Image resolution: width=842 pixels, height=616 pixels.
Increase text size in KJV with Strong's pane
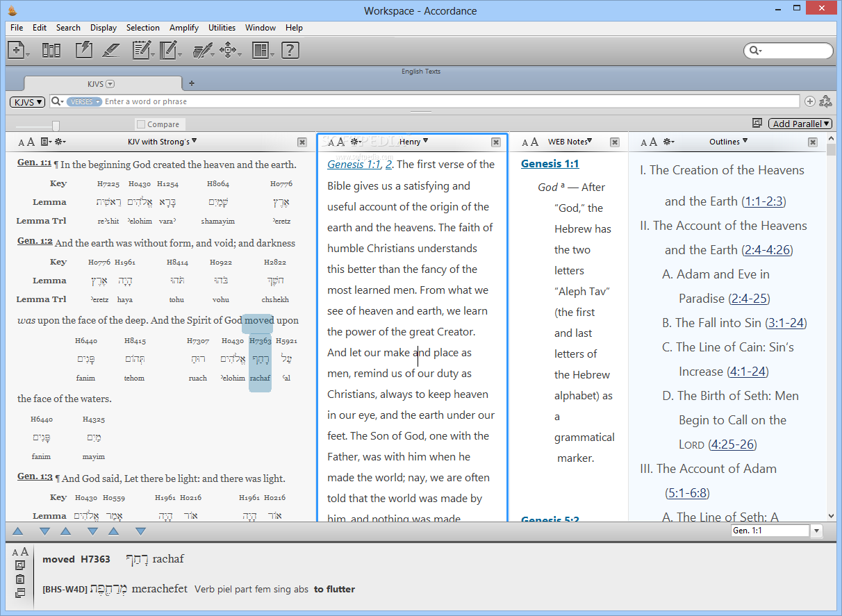click(31, 142)
